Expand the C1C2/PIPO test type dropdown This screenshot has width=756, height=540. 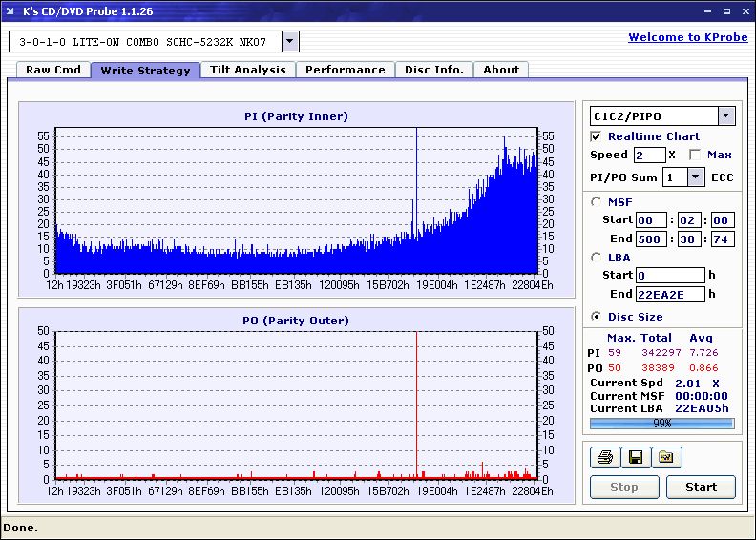[725, 116]
